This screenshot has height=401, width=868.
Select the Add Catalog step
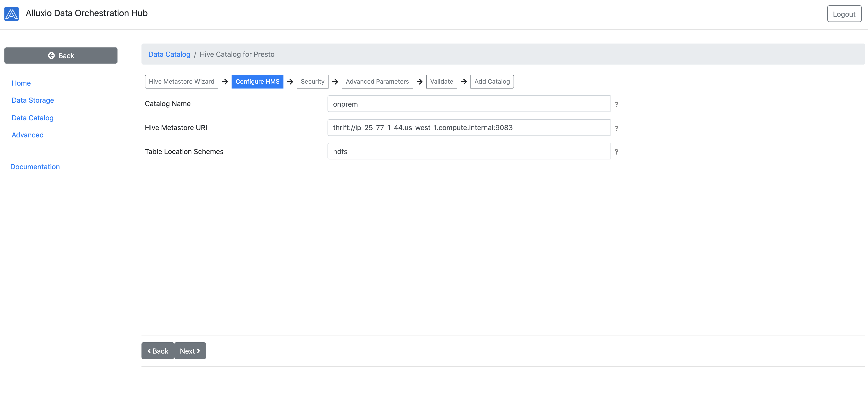(x=492, y=81)
